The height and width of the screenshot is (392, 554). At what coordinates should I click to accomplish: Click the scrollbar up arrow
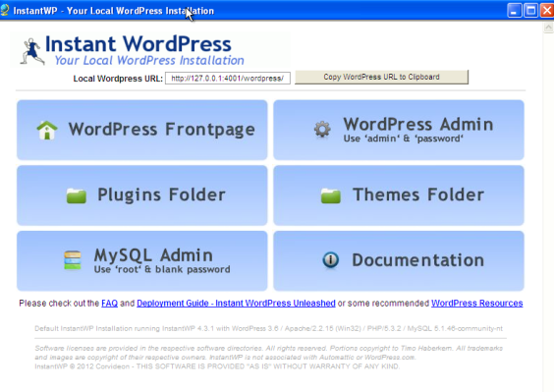click(548, 28)
